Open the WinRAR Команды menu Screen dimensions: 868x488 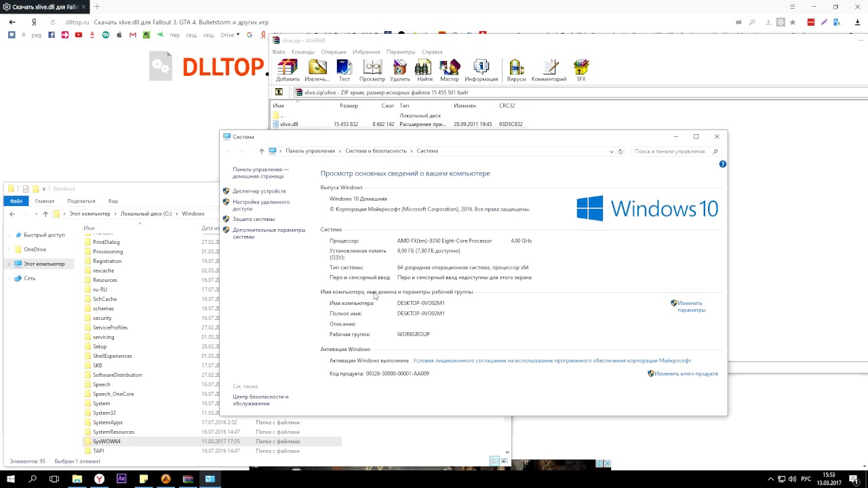tap(303, 52)
